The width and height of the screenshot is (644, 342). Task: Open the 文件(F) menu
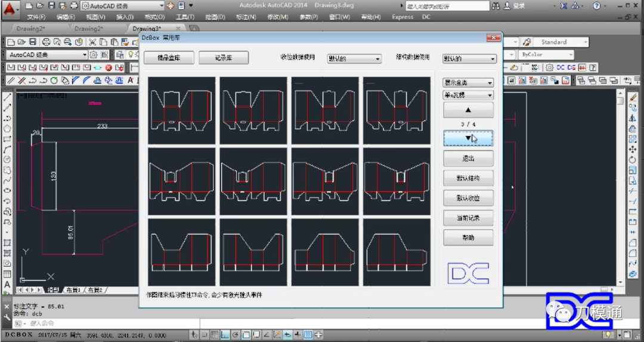(36, 17)
